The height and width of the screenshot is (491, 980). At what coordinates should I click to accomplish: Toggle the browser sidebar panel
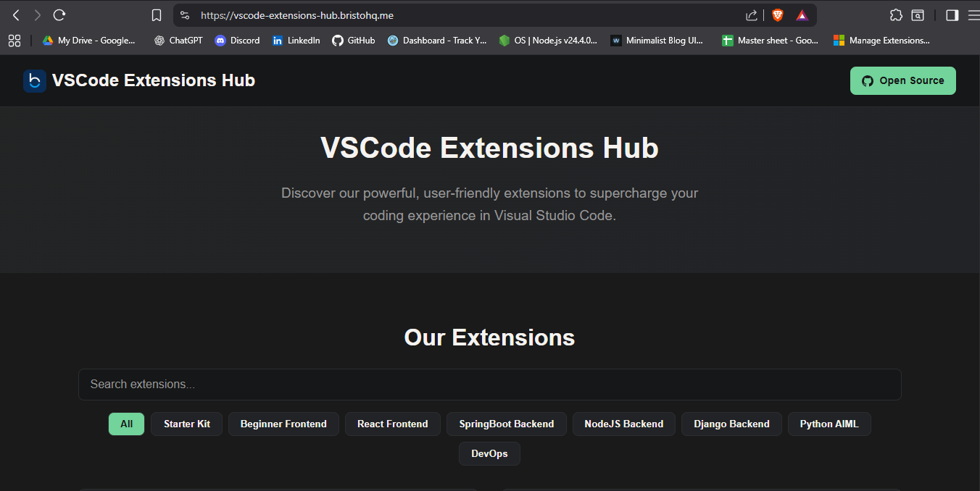(x=950, y=14)
